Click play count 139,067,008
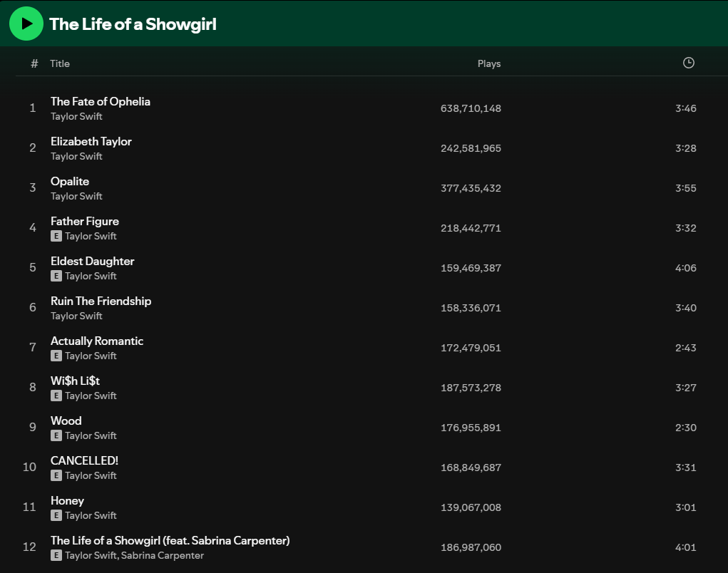 coord(471,507)
